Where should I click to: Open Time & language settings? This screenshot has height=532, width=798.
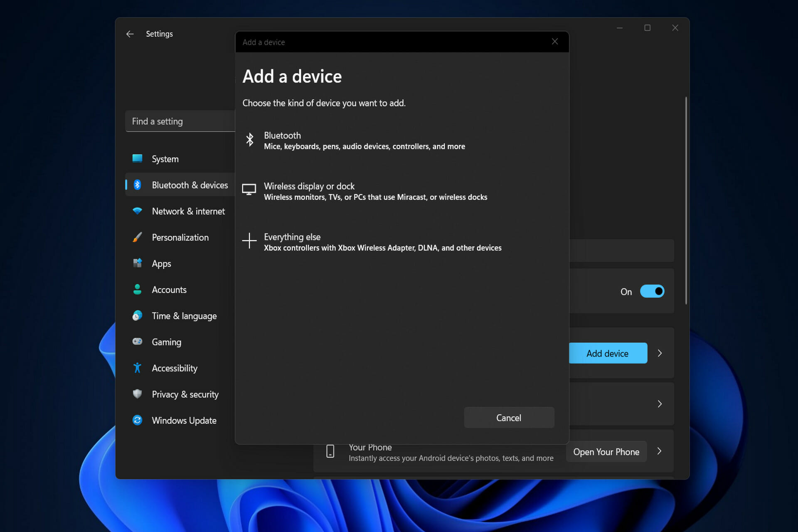[x=180, y=316]
